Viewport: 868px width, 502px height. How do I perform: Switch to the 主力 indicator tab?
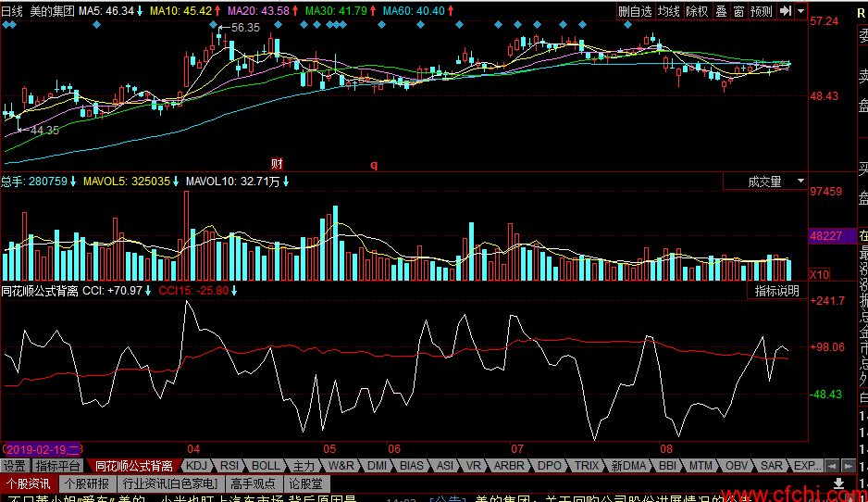point(304,466)
